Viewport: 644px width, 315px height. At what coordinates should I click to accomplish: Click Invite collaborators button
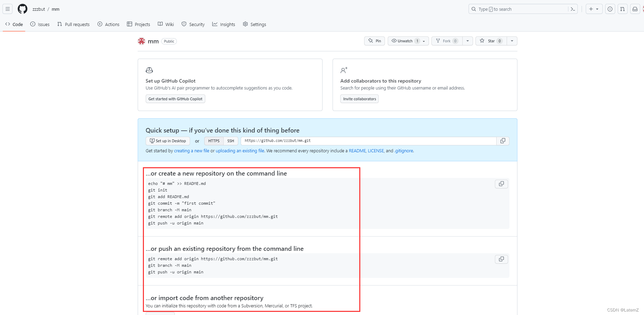(360, 99)
